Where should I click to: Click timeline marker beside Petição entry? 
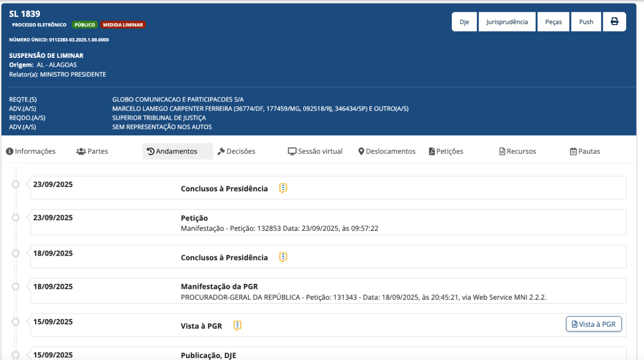tap(16, 218)
